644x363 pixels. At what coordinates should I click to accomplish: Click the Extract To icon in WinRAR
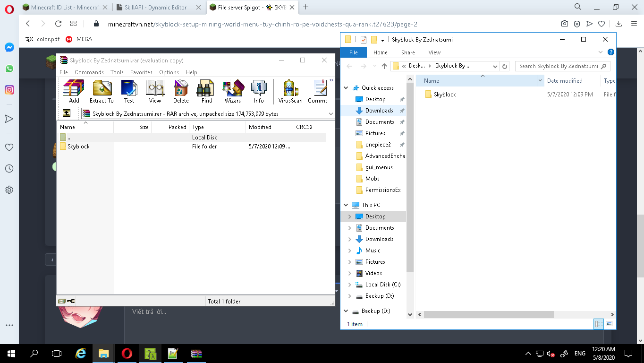click(x=102, y=91)
